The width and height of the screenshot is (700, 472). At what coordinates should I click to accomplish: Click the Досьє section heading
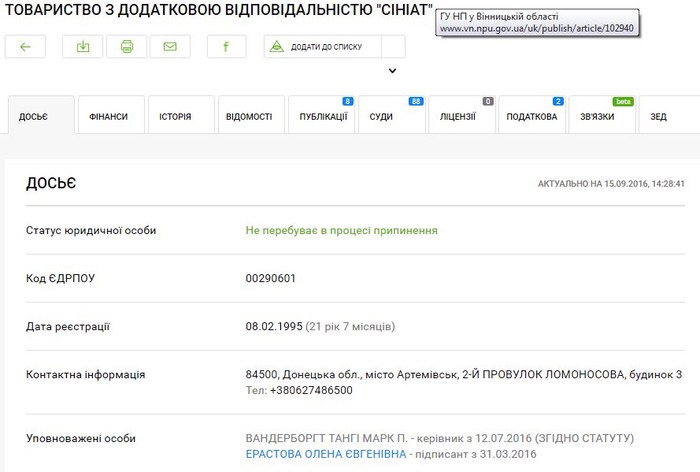(x=51, y=183)
